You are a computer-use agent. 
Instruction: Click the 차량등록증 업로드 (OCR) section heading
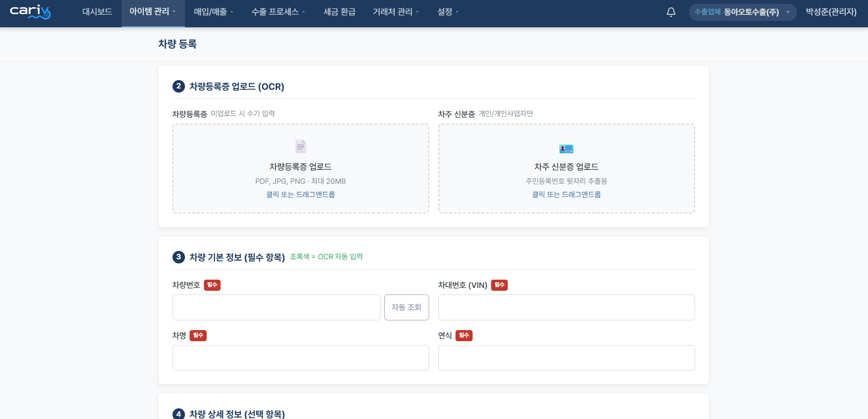(x=237, y=87)
